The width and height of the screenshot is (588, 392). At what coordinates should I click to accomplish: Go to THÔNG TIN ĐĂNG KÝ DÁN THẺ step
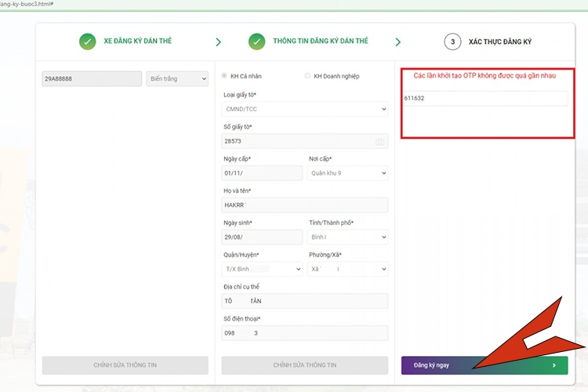tap(321, 41)
